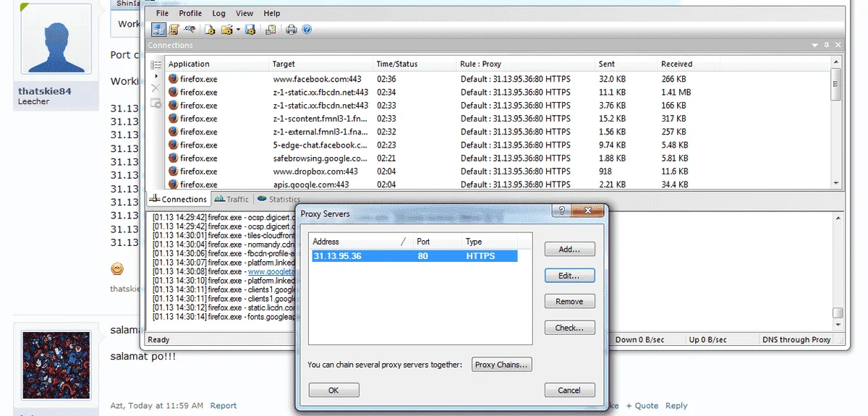Click www.googleta link in log pane
The width and height of the screenshot is (868, 416).
[x=272, y=271]
